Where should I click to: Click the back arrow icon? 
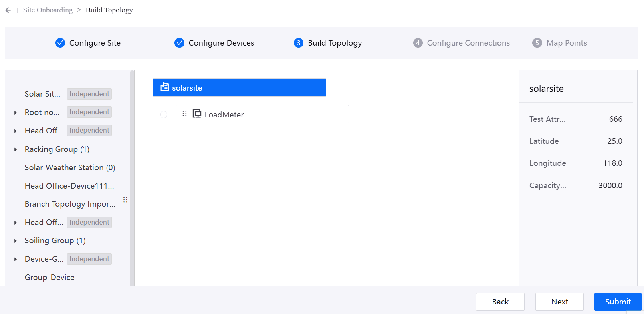tap(8, 10)
